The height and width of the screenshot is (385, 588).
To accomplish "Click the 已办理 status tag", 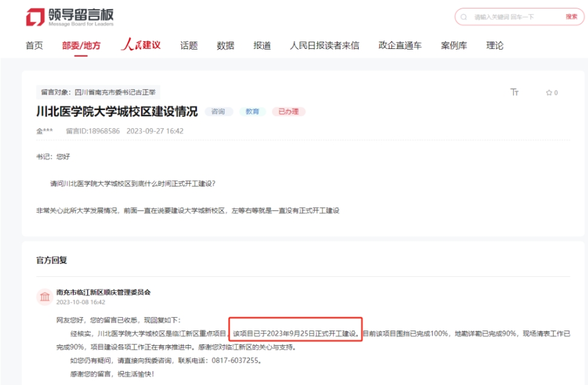I will pyautogui.click(x=289, y=111).
